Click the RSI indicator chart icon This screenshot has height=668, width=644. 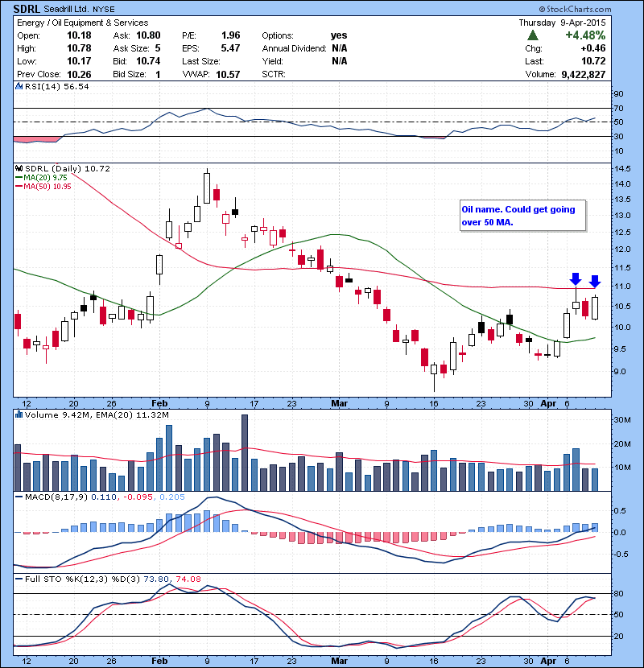coord(19,86)
